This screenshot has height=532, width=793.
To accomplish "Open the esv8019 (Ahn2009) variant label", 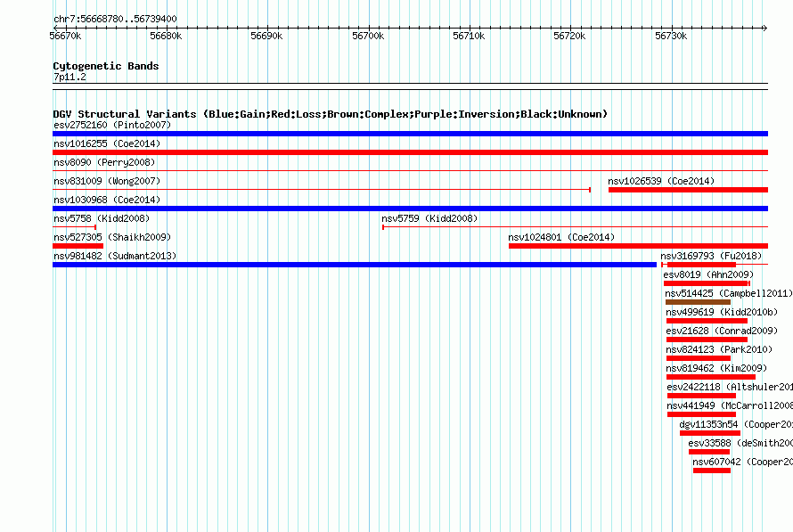I will click(708, 274).
